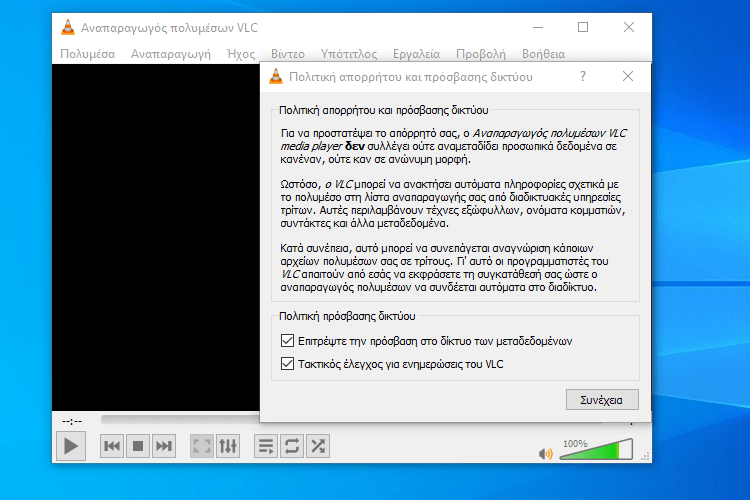Open the Βίντεο menu
Screen dimensions: 750x500
pos(288,54)
